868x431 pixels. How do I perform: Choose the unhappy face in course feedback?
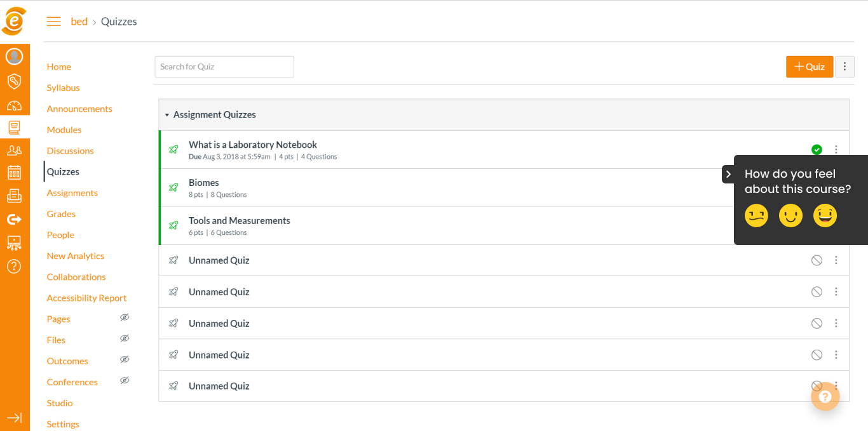click(x=757, y=216)
